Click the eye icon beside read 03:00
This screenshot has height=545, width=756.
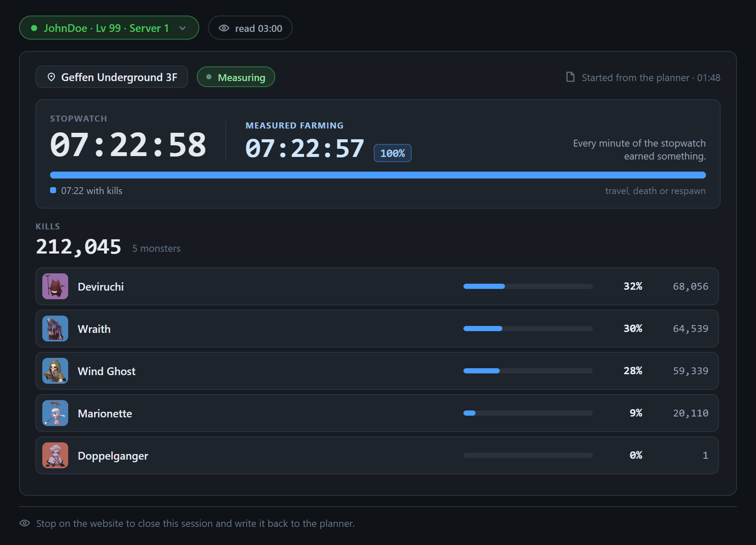click(224, 28)
